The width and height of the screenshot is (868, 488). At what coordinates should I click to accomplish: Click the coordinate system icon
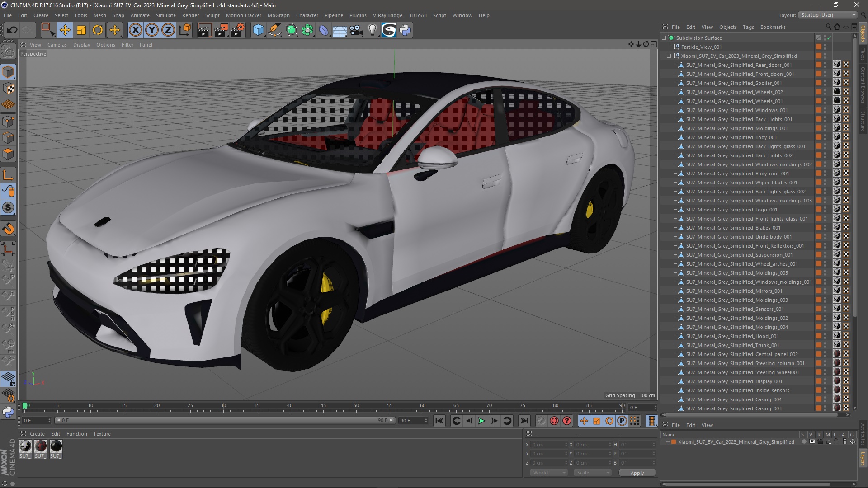(185, 30)
